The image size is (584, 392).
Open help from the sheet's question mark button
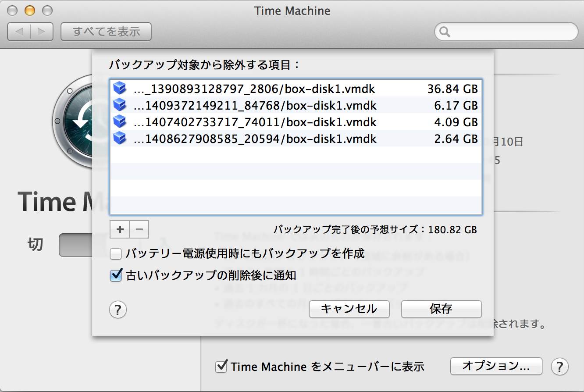coord(118,310)
